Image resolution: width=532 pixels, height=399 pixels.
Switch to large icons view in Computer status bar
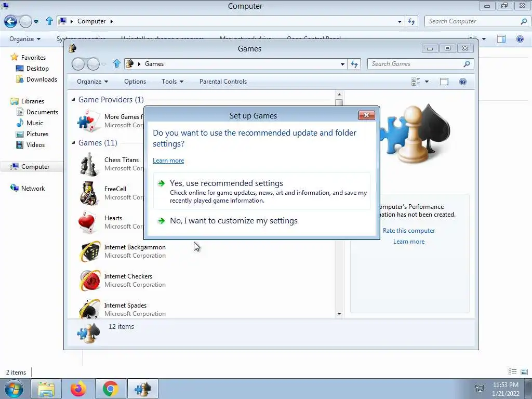524,372
